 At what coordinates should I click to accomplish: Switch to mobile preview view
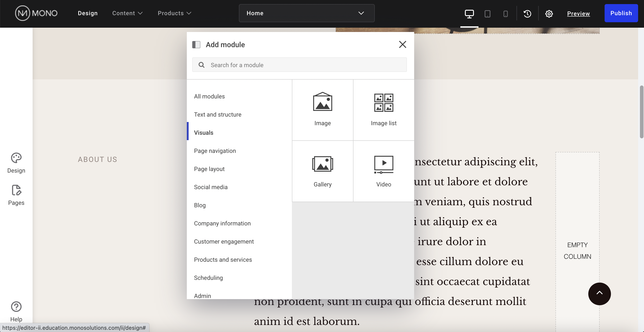tap(505, 14)
